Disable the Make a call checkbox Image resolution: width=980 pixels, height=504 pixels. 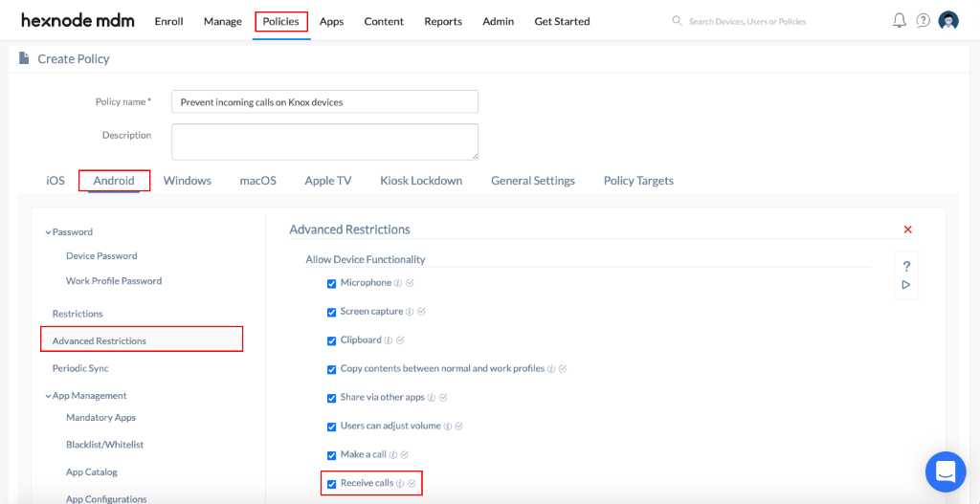click(332, 455)
